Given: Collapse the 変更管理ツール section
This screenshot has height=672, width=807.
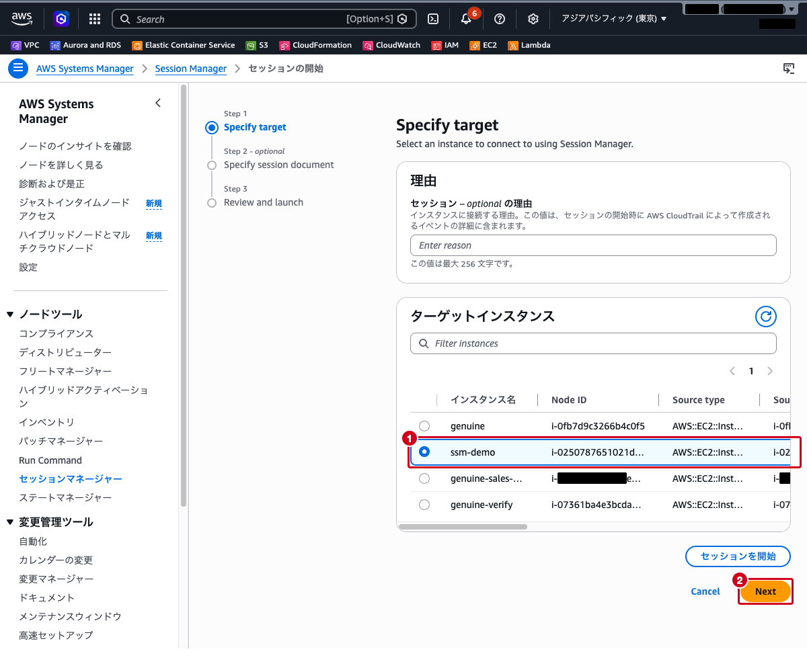Looking at the screenshot, I should (x=11, y=522).
